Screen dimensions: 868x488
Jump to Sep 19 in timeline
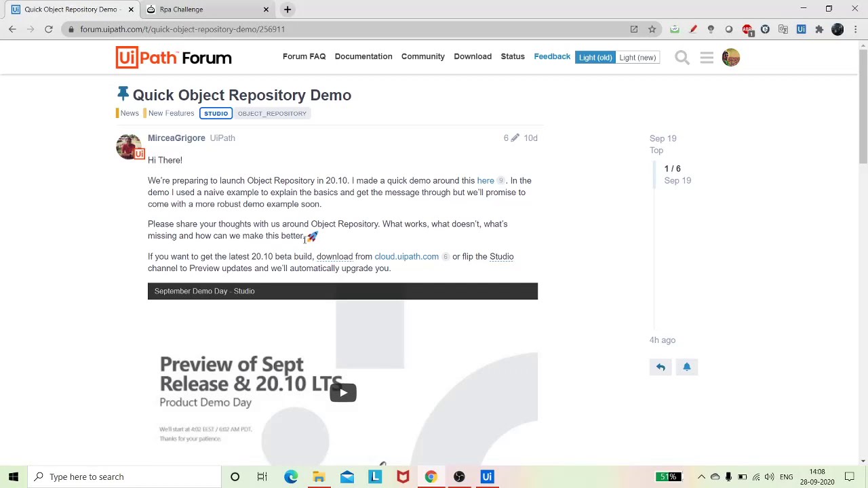click(x=663, y=138)
